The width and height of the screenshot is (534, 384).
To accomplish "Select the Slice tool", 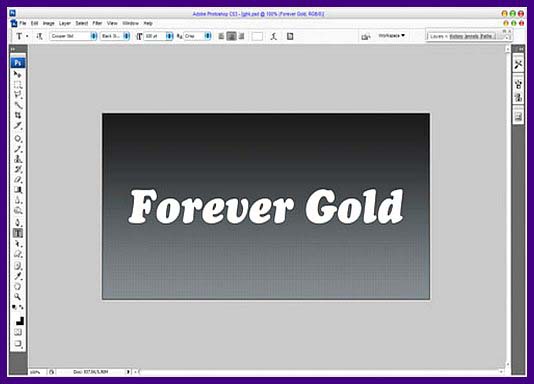I will pos(17,126).
